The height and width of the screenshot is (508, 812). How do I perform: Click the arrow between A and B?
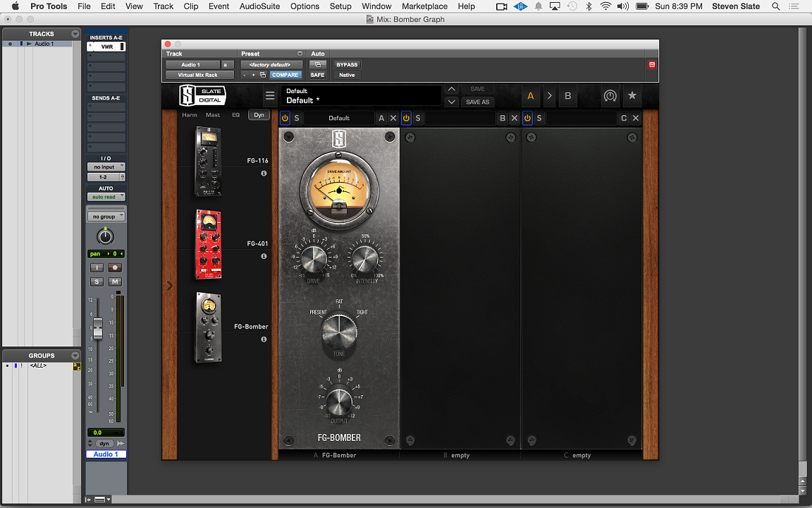(550, 96)
